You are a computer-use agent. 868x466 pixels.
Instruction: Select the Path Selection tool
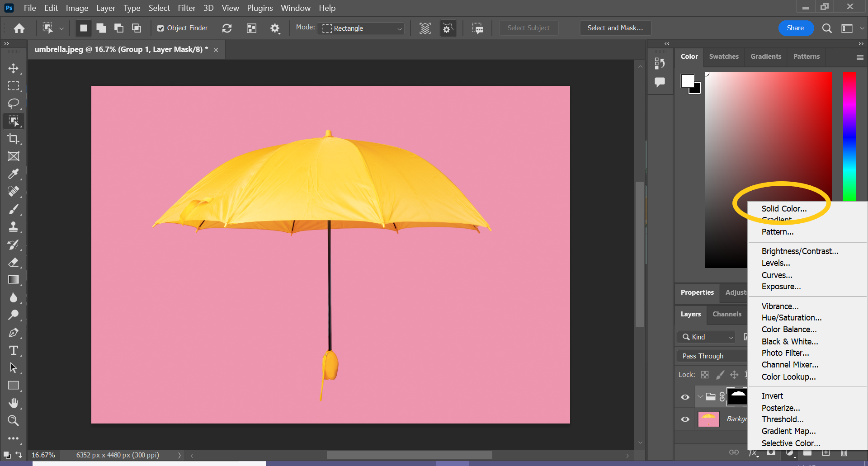(14, 368)
